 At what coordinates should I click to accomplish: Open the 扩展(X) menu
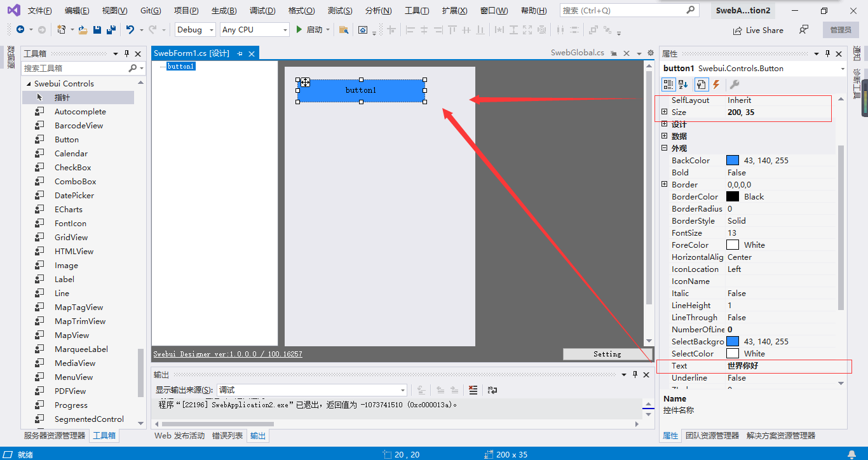454,11
